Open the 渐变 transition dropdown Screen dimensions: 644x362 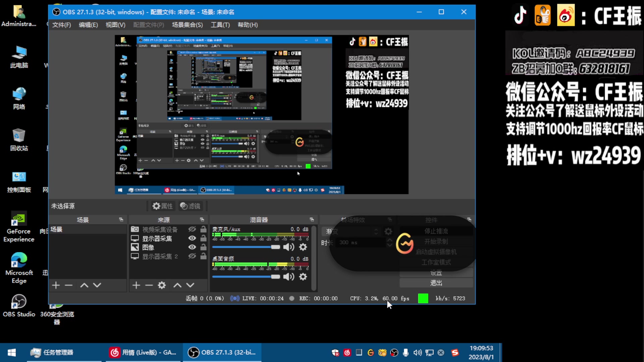[351, 231]
